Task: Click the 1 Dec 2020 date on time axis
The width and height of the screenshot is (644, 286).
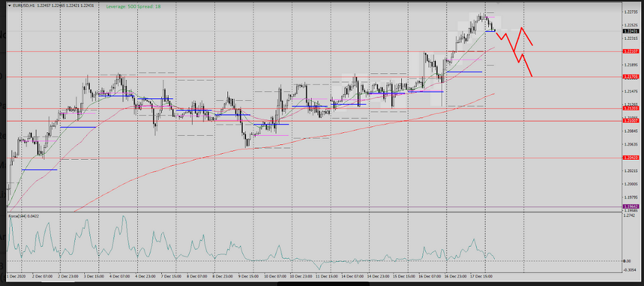Action: tap(16, 277)
